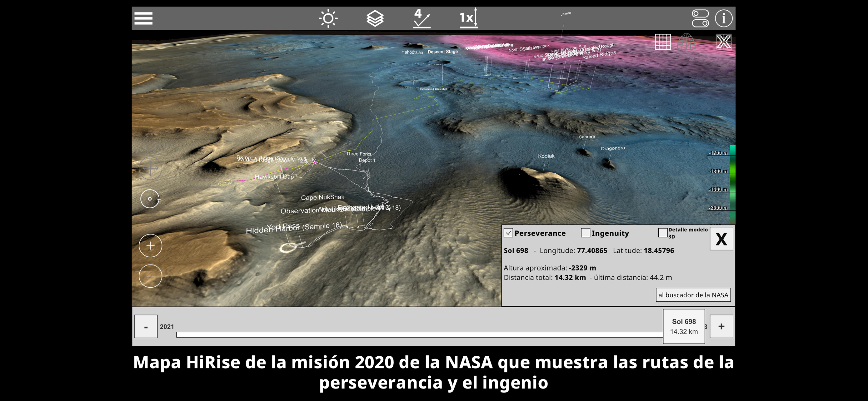Screen dimensions: 868x401
Task: Open the map layers selector
Action: (375, 18)
